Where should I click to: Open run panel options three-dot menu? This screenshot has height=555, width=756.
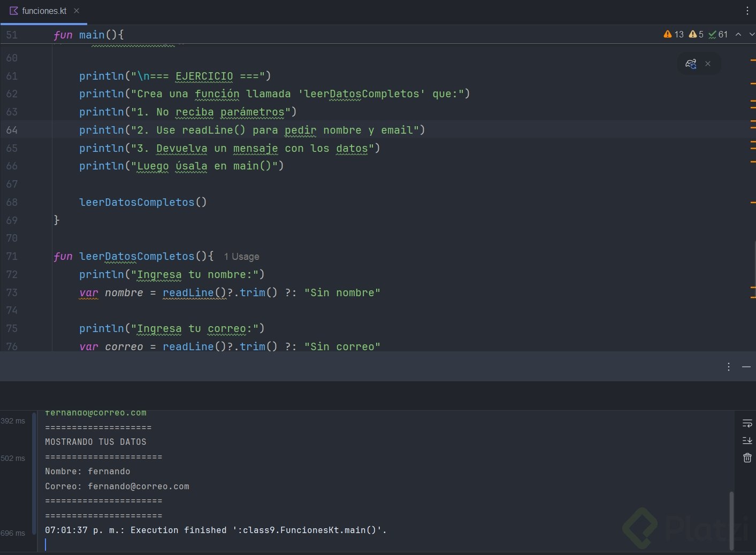[x=729, y=367]
